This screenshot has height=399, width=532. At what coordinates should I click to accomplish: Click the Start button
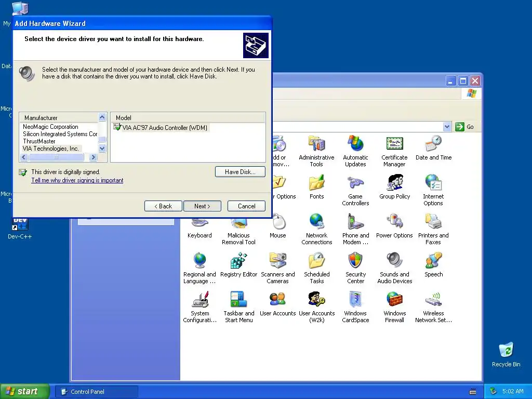tap(24, 391)
